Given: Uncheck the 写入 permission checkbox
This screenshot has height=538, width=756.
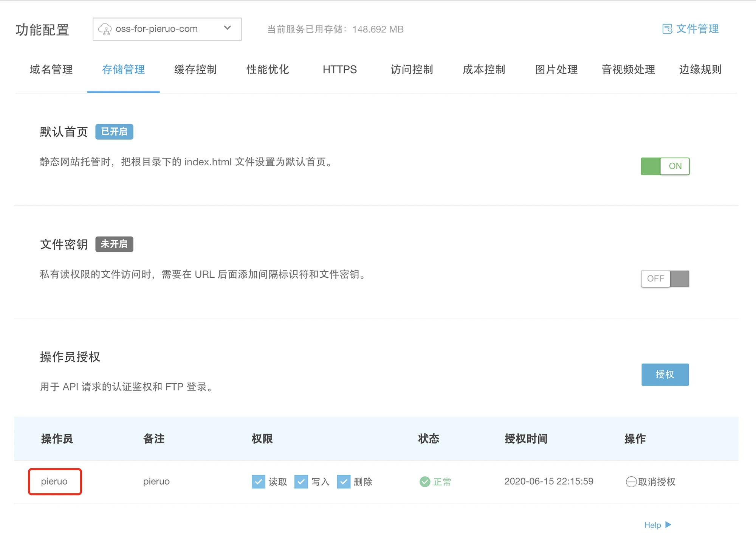Looking at the screenshot, I should click(x=301, y=482).
